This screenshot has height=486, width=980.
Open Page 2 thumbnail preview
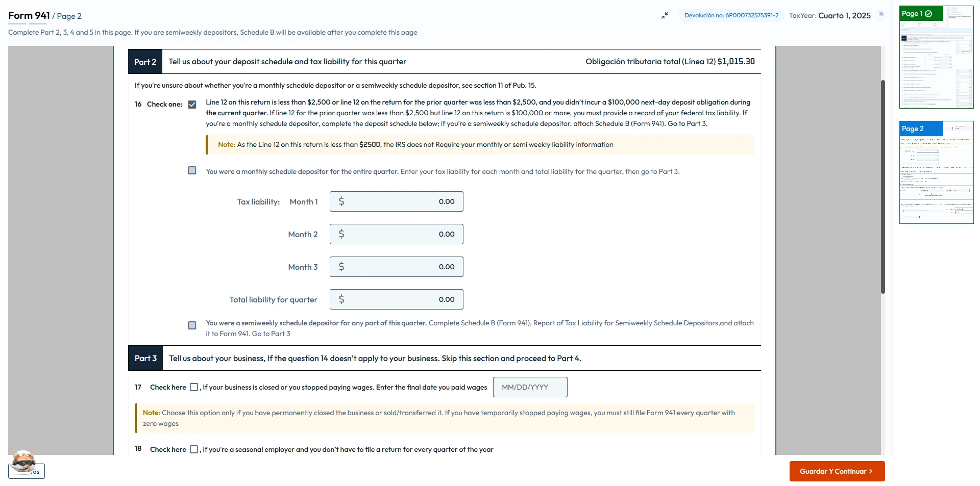pos(937,172)
